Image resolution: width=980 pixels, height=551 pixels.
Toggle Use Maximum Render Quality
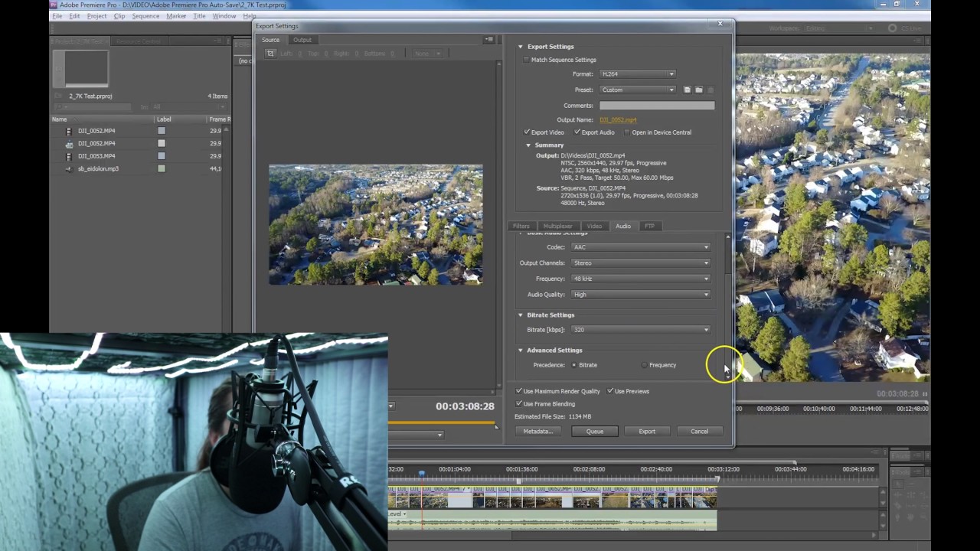tap(519, 391)
